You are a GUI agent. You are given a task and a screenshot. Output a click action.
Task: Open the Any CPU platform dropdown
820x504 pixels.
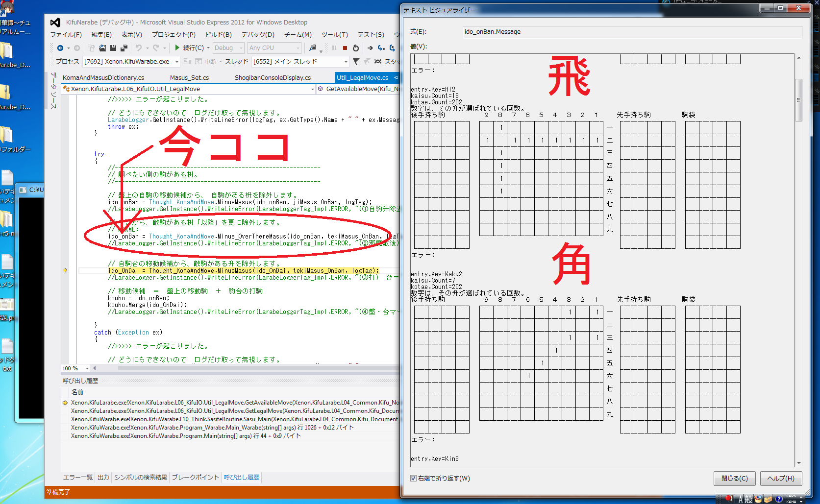pos(274,48)
